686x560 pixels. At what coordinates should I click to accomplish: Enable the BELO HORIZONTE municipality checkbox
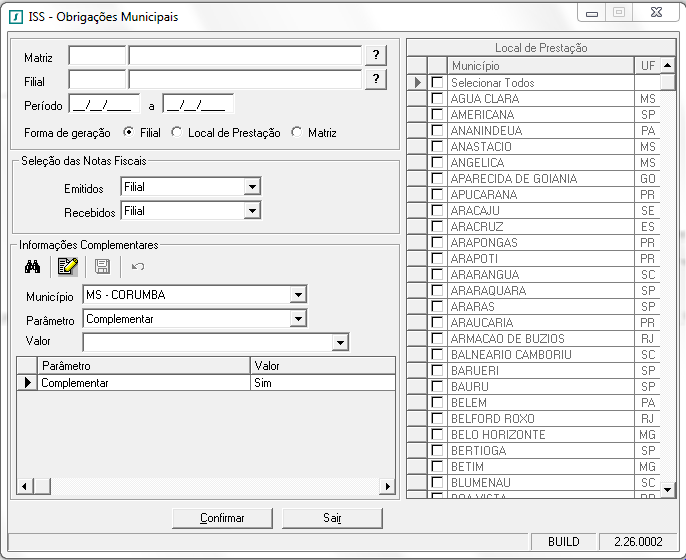coord(436,435)
